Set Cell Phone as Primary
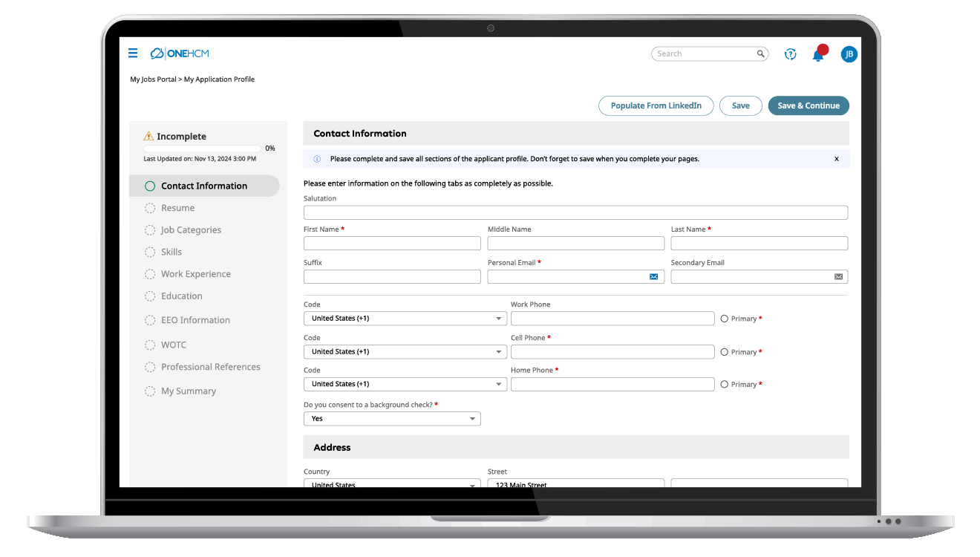Viewport: 980px width, 557px height. pyautogui.click(x=725, y=352)
